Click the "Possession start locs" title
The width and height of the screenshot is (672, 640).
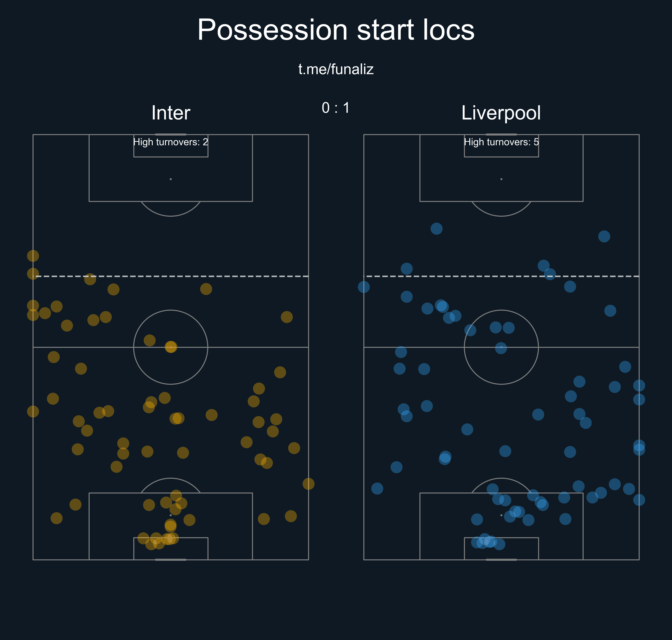click(336, 30)
